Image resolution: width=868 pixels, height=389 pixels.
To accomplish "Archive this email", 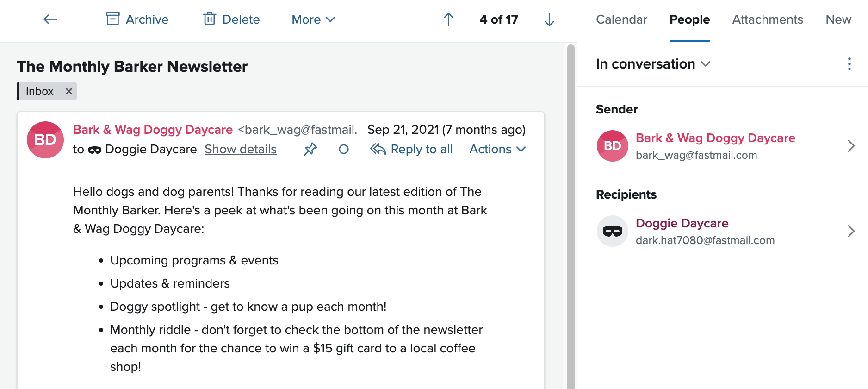I will click(x=137, y=19).
